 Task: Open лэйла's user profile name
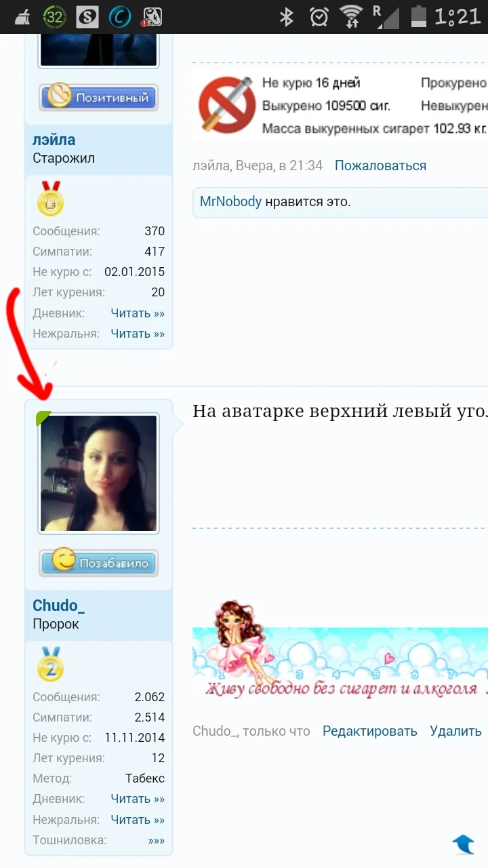pyautogui.click(x=54, y=140)
